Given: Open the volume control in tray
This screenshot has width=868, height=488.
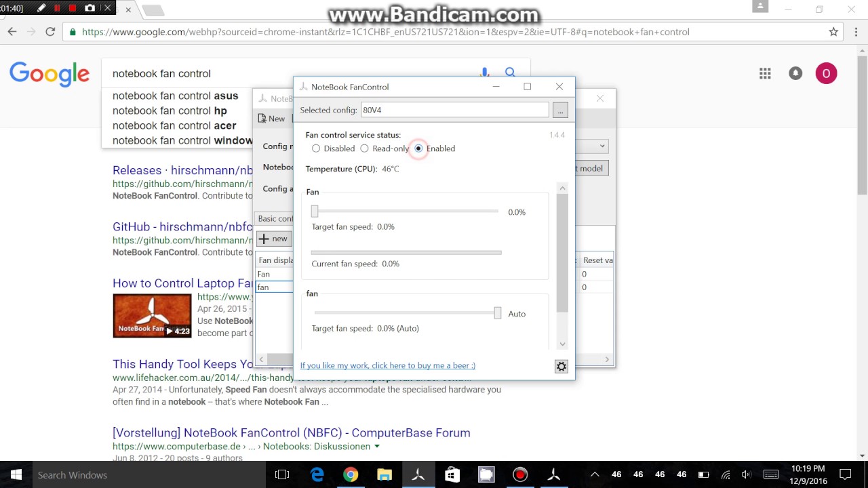Looking at the screenshot, I should pos(747,474).
